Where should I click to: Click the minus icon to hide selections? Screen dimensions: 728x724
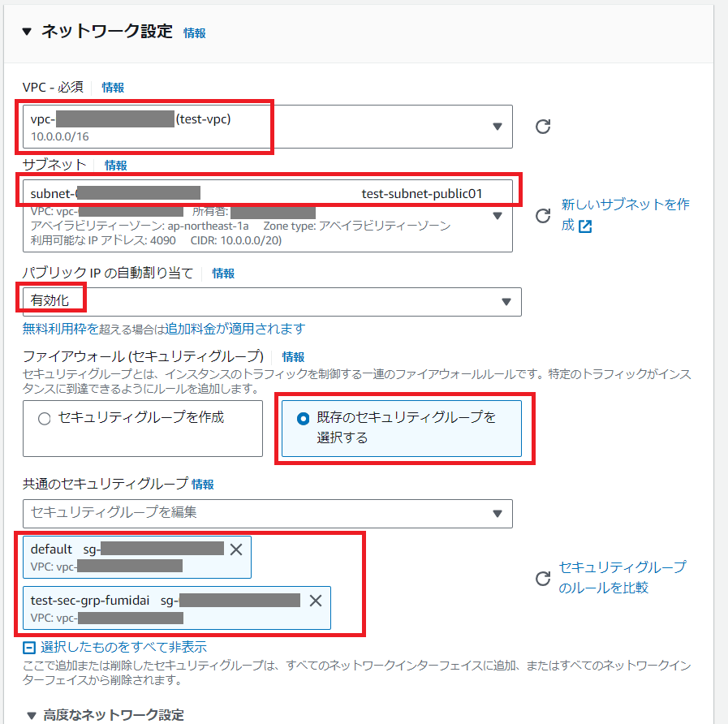29,648
